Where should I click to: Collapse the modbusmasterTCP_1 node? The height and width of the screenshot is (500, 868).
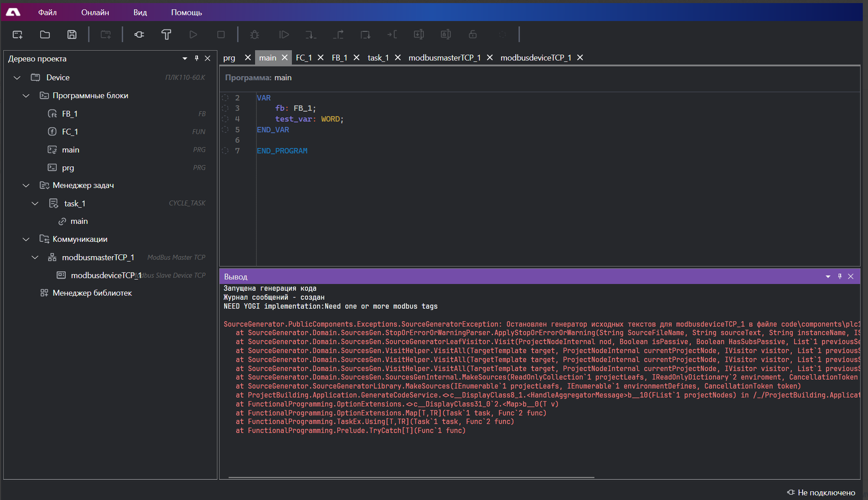coord(35,257)
